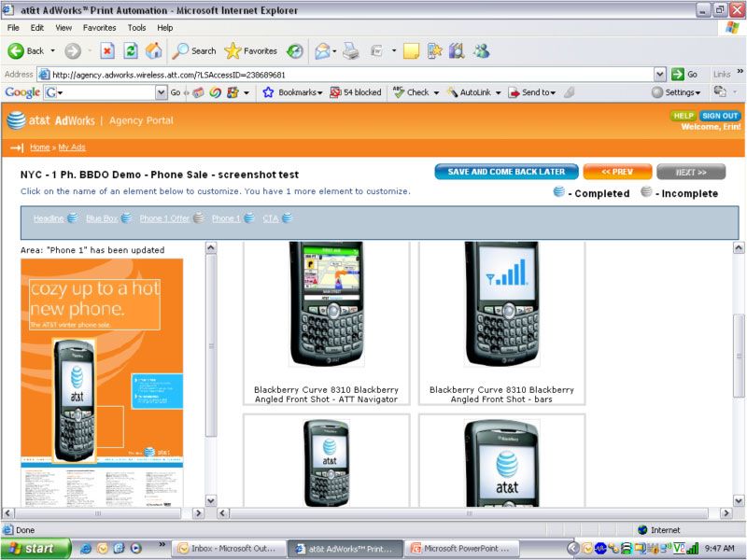Refresh the page using the Refresh icon
Viewport: 747px width, 560px height.
(x=131, y=50)
